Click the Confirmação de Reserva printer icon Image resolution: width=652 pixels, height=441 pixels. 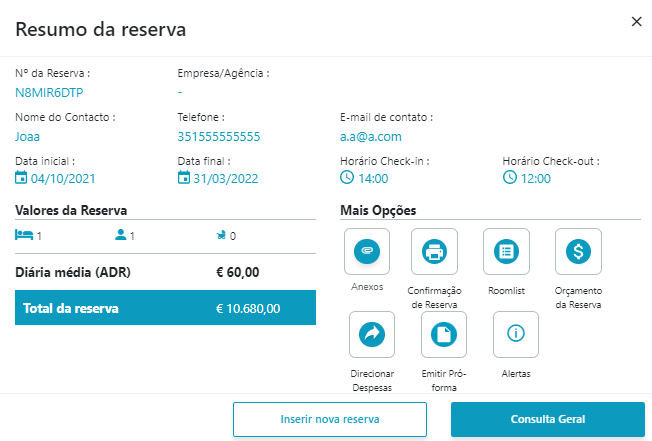[435, 252]
